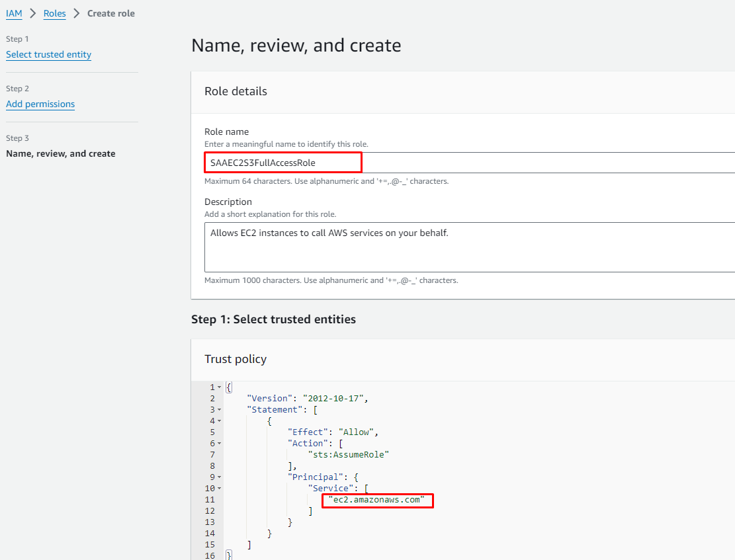The image size is (735, 560).
Task: Focus the Description text area
Action: click(463, 247)
